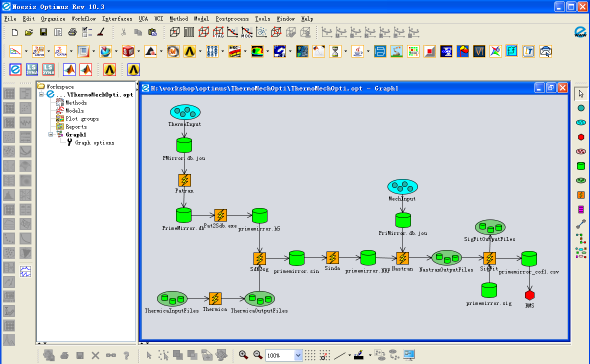Click the hourglass interface icon
Image resolution: width=590 pixels, height=364 pixels.
coord(335,51)
